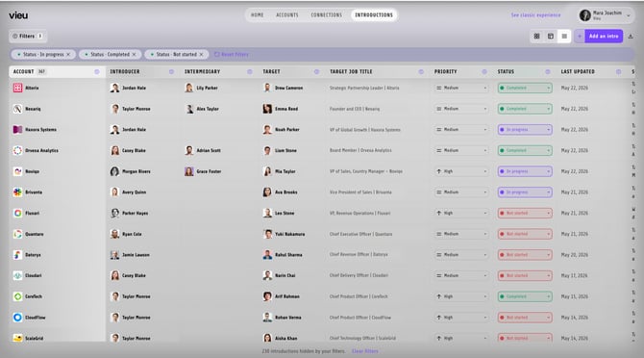Click the Add an intro button
Screen dimensions: 644x358
click(x=604, y=37)
